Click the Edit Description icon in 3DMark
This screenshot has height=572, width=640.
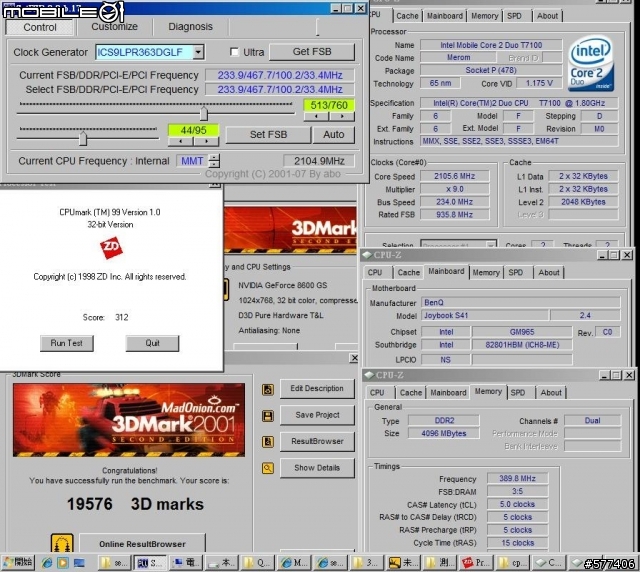click(268, 389)
